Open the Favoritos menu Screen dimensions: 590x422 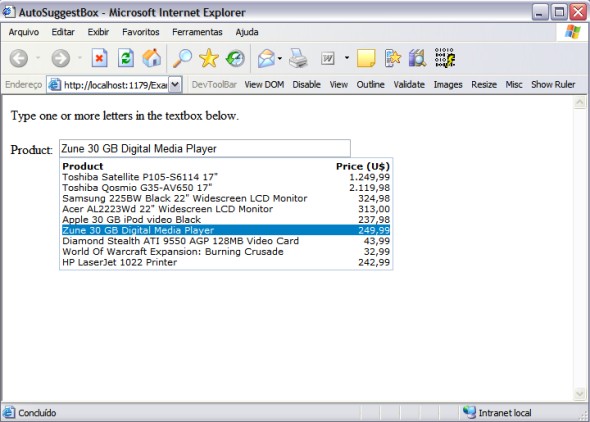pyautogui.click(x=141, y=32)
